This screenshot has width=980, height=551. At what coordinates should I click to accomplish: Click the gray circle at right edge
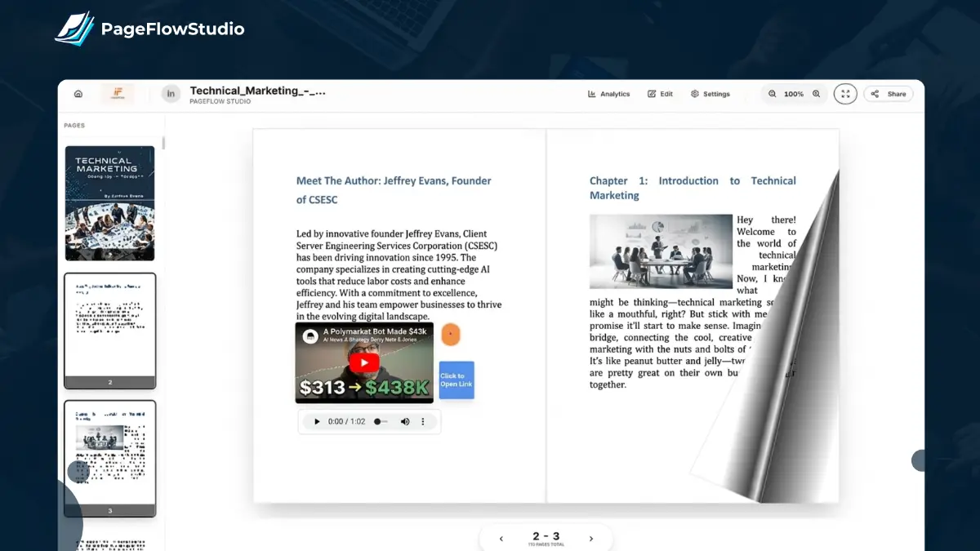tap(918, 460)
